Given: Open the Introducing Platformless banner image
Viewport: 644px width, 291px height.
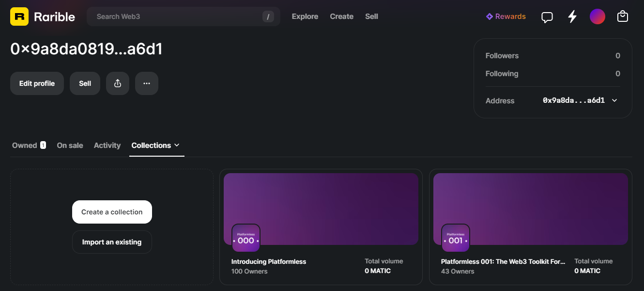Looking at the screenshot, I should pyautogui.click(x=321, y=209).
